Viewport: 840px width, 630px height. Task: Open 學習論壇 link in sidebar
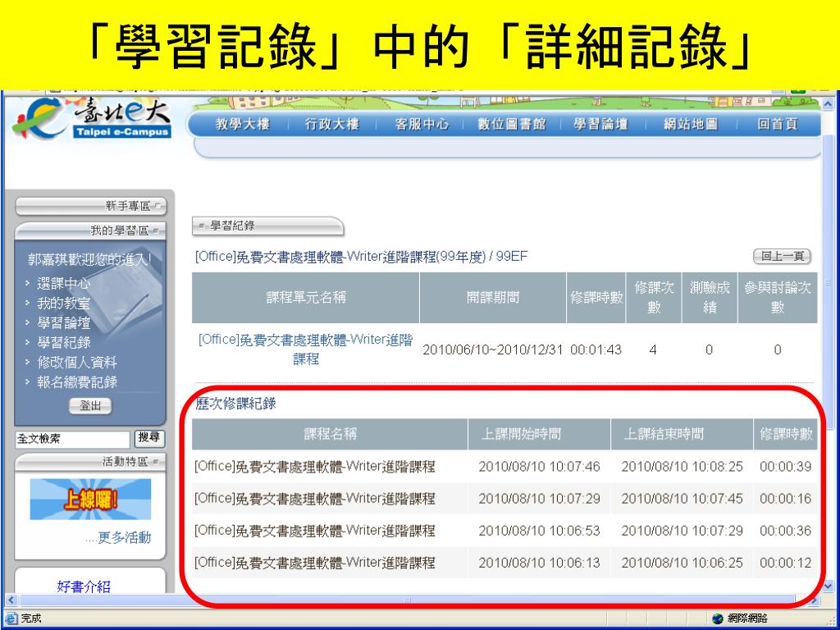tap(63, 323)
